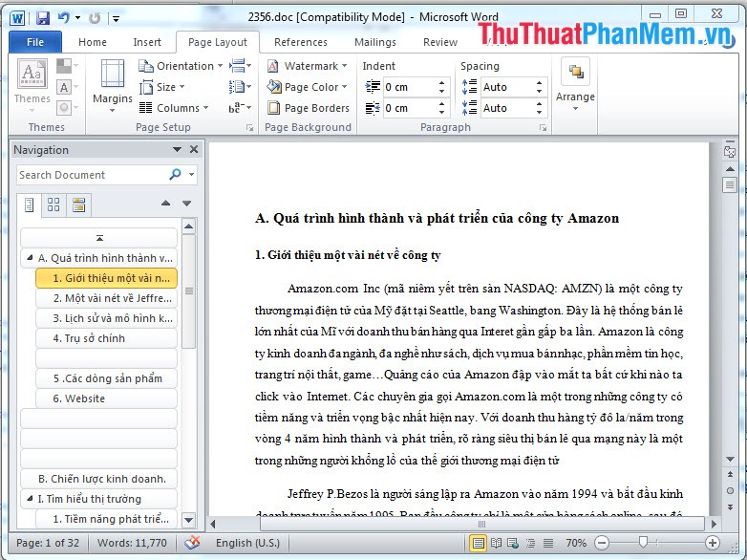Decrease right indent with down arrow
Image resolution: width=747 pixels, height=560 pixels.
tap(441, 112)
